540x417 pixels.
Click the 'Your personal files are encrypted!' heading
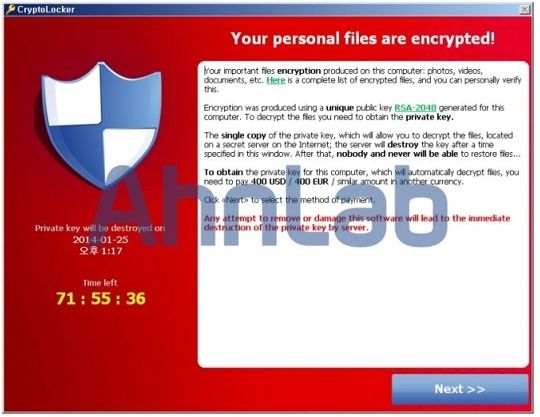click(x=363, y=39)
